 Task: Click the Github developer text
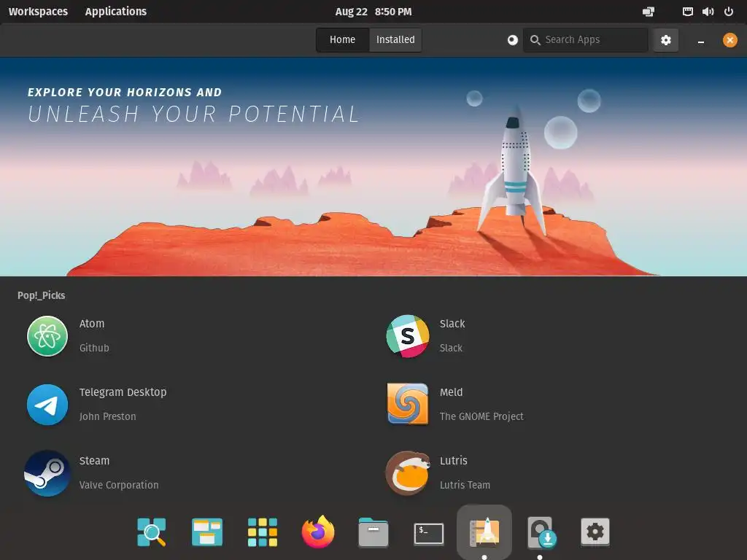point(94,348)
